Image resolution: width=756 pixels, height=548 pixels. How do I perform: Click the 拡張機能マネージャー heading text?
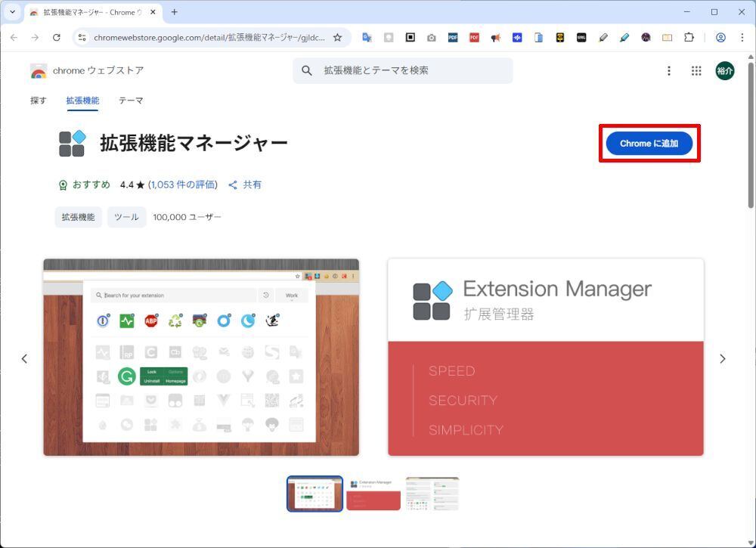[194, 143]
